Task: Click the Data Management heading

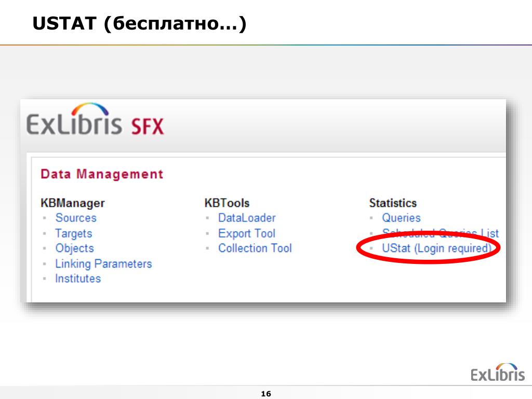Action: pos(102,174)
